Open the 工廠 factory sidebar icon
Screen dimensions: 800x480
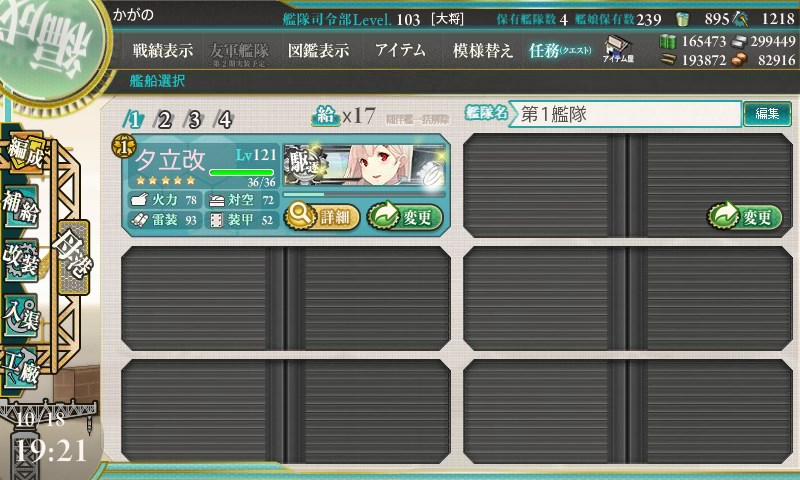(x=21, y=368)
